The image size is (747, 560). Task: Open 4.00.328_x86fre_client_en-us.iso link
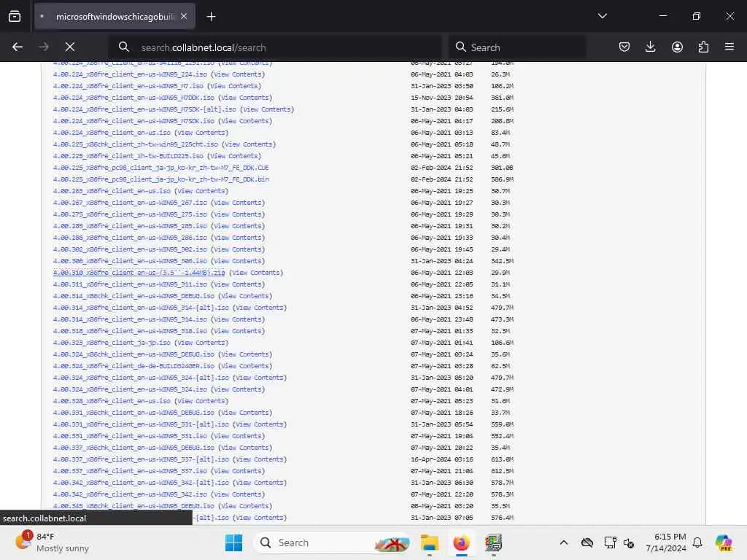[x=112, y=401]
